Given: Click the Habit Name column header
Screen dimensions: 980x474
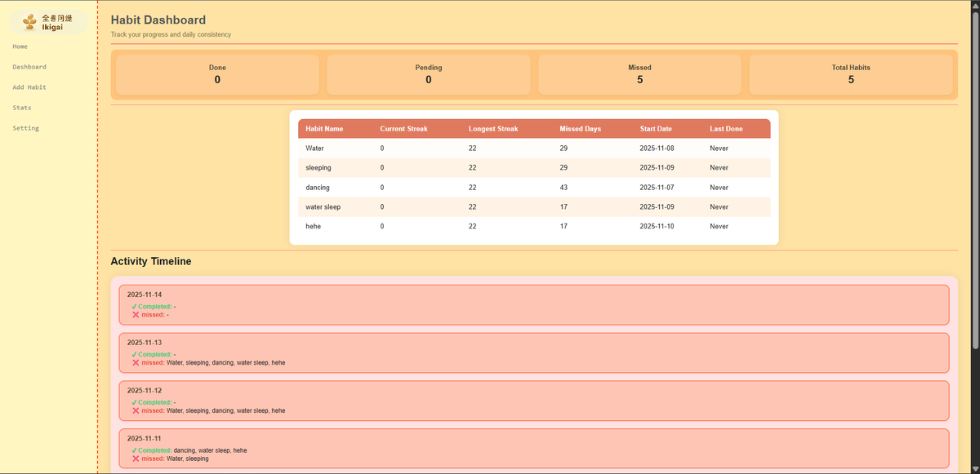Looking at the screenshot, I should [324, 129].
